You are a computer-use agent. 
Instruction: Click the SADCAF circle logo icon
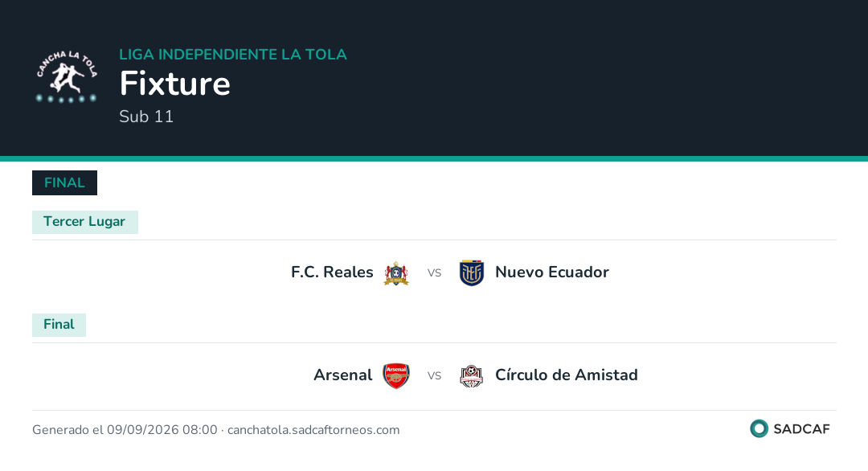pos(759,428)
